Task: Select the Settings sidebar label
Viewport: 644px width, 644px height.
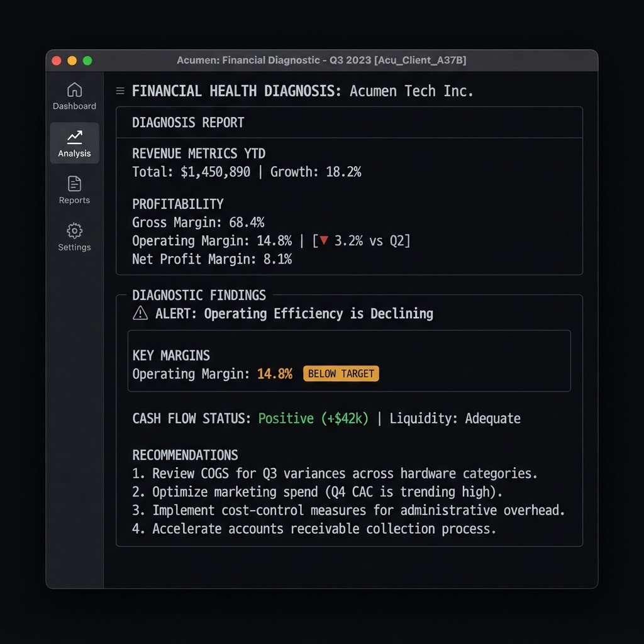Action: [x=74, y=247]
